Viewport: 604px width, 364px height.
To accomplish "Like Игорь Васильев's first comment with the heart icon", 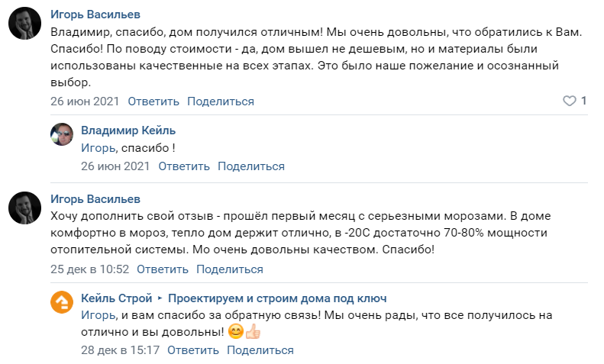I will coord(570,101).
